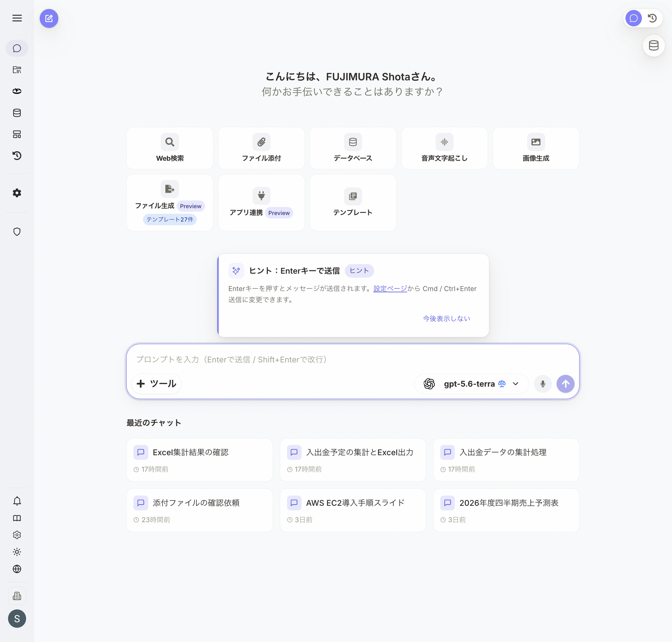Screen dimensions: 672x642
Task: Open the 2026年度四半期売上予測表 chat
Action: [x=506, y=510]
